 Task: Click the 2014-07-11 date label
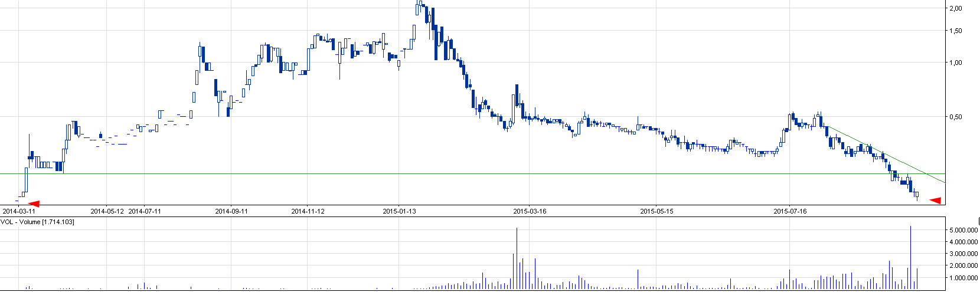[x=145, y=211]
